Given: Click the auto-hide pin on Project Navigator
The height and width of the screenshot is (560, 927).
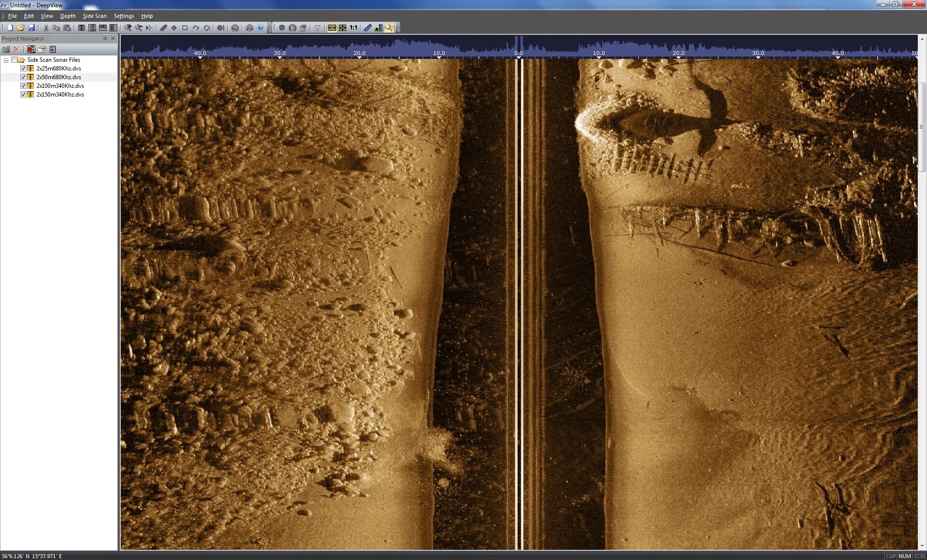Looking at the screenshot, I should point(104,39).
